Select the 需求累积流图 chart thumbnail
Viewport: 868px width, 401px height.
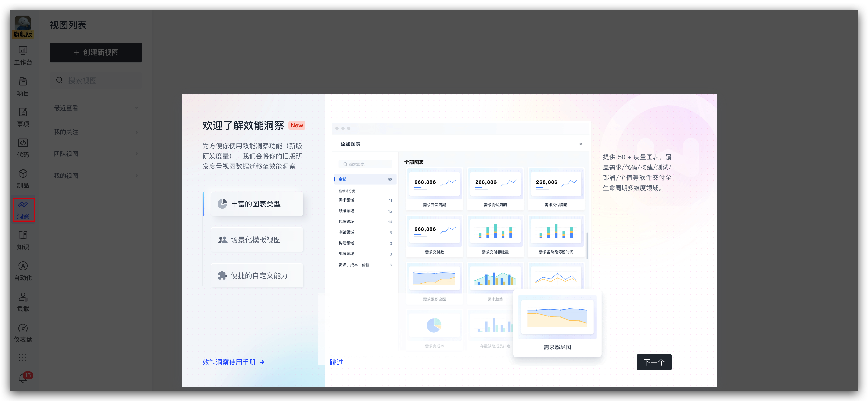coord(434,283)
